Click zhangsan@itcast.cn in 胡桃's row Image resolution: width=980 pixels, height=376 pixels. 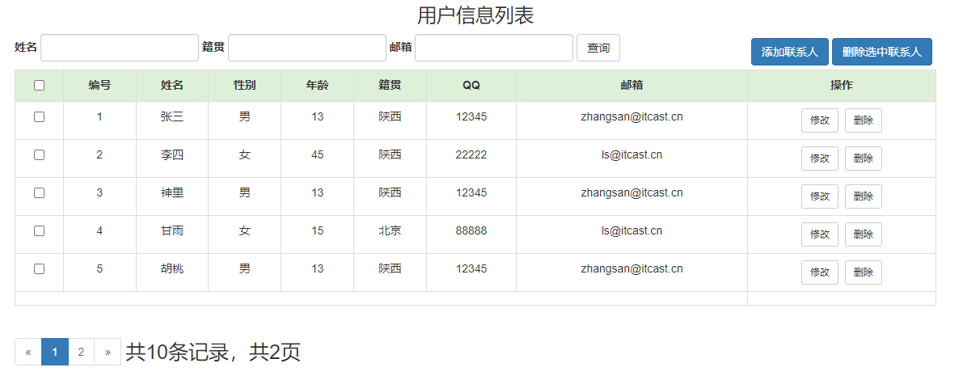(632, 268)
